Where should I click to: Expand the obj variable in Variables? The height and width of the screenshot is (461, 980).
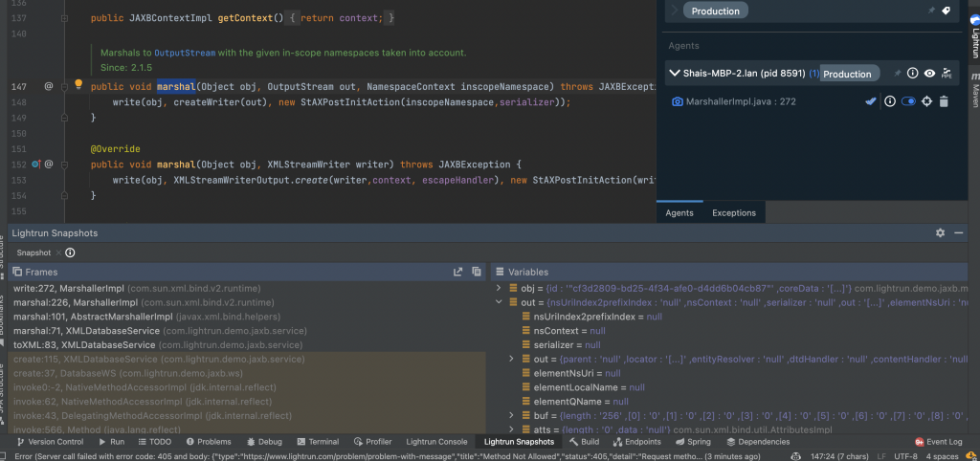pos(498,288)
